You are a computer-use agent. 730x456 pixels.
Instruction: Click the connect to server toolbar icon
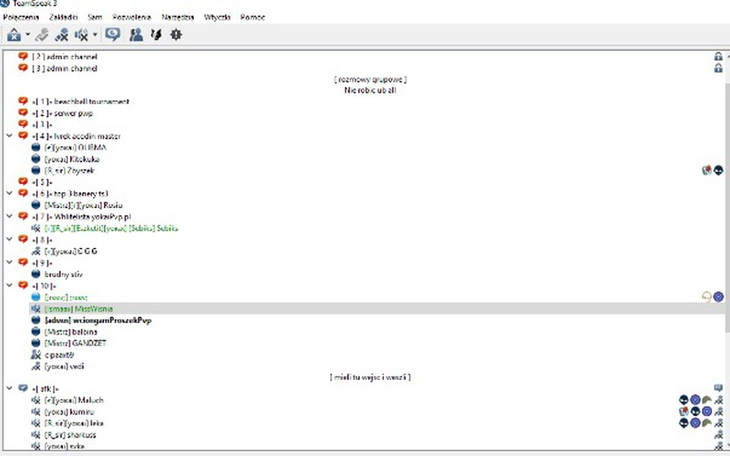click(x=13, y=34)
